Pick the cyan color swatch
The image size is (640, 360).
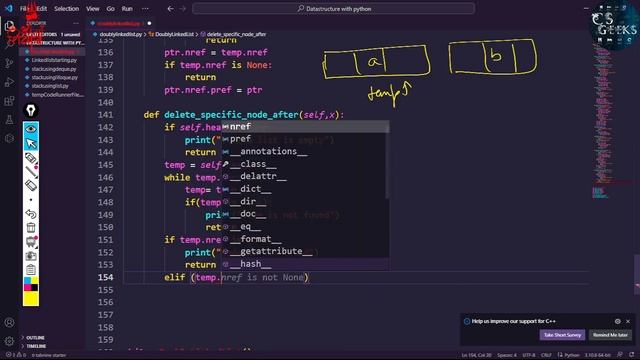27,281
